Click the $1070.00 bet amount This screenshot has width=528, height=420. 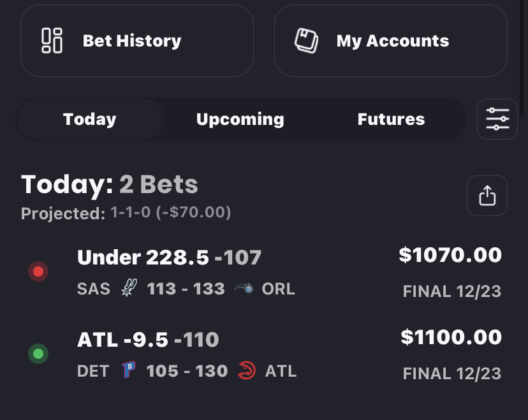(450, 255)
